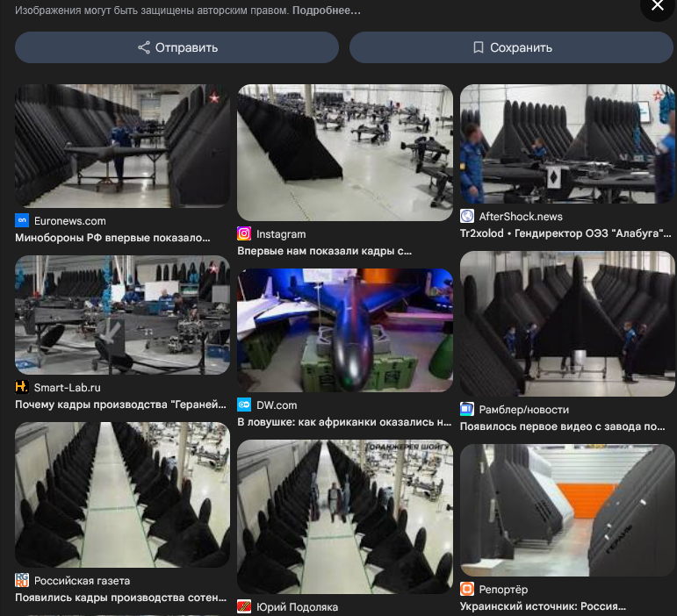The image size is (677, 616).
Task: Open the Юрий Подоляка source name
Action: point(297,607)
